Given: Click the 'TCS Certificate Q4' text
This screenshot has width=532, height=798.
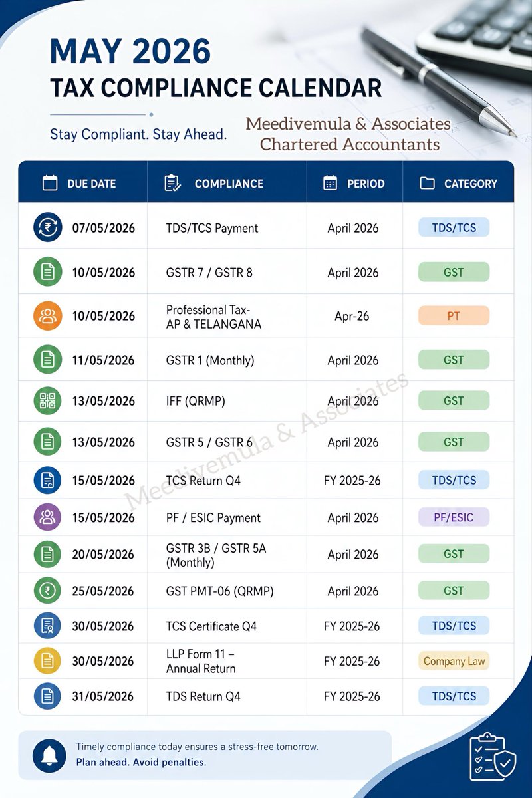Looking at the screenshot, I should [211, 626].
